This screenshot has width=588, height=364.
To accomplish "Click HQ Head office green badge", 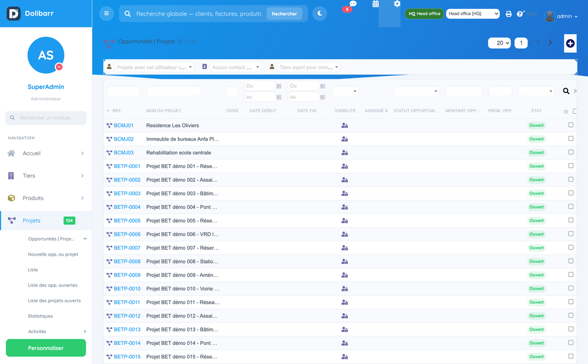I will 424,14.
